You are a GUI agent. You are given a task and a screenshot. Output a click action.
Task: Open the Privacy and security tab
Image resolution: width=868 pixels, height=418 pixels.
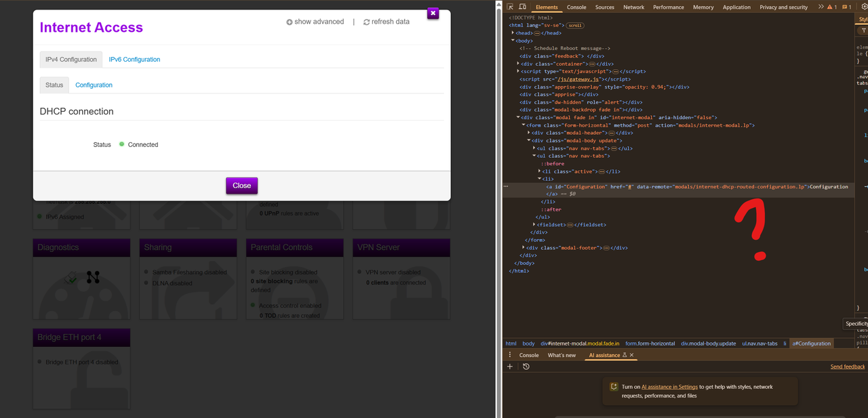[784, 7]
